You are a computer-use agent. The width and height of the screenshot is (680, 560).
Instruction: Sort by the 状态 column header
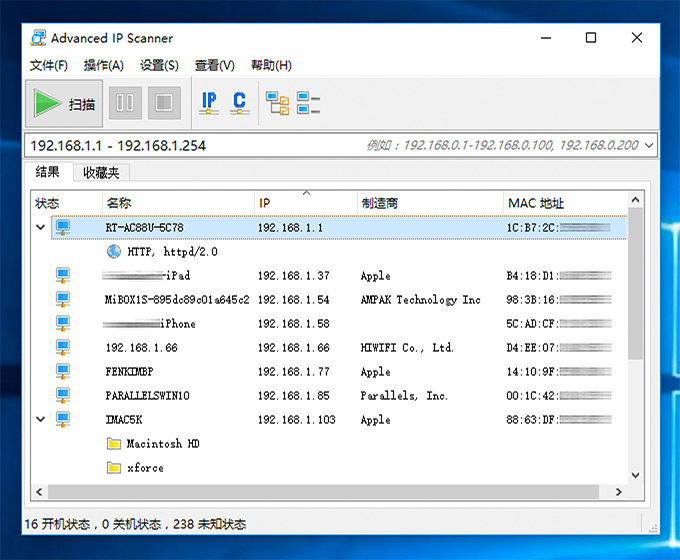tap(66, 203)
